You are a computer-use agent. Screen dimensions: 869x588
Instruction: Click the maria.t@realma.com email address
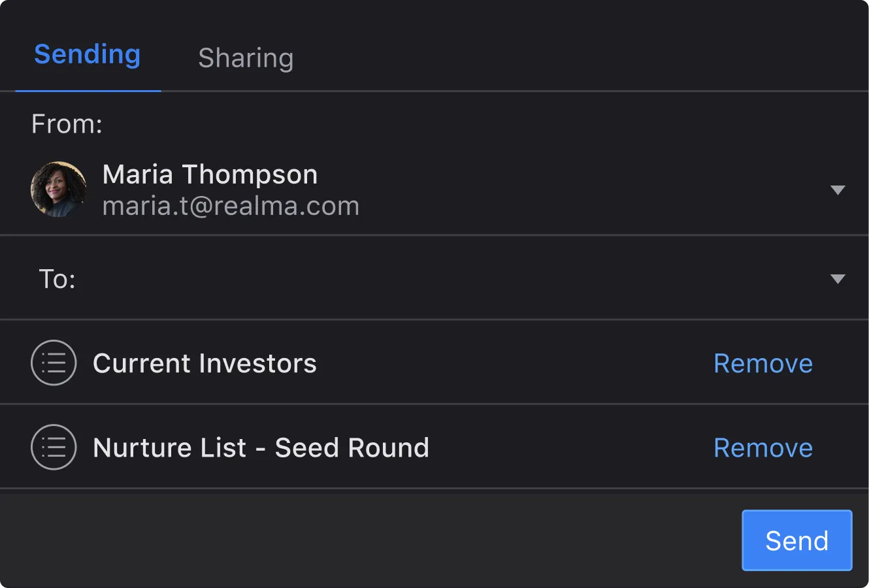click(231, 206)
